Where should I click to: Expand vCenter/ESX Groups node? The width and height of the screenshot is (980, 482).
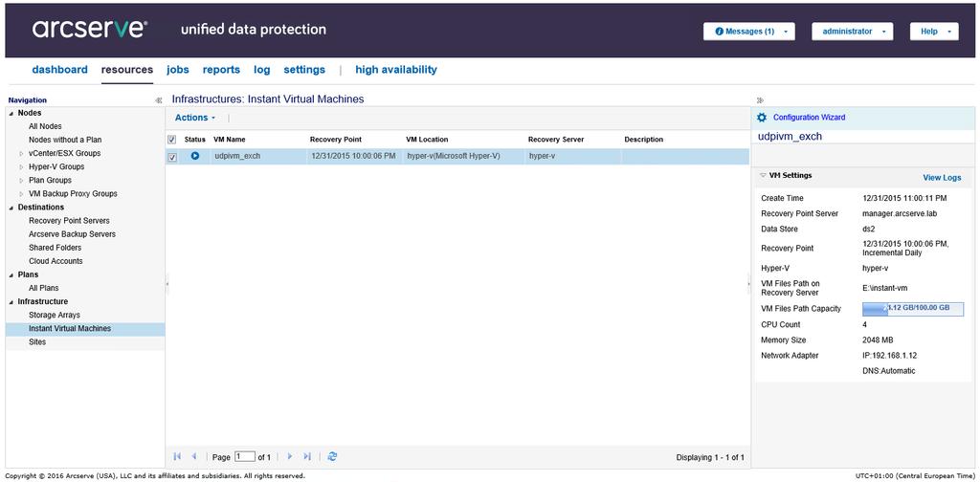pyautogui.click(x=22, y=154)
